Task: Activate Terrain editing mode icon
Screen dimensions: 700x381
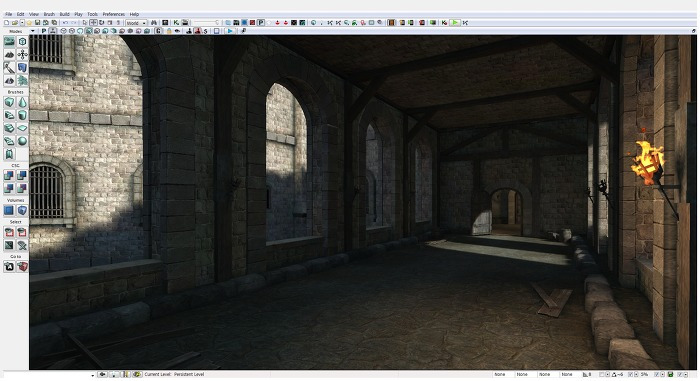Action: point(9,54)
